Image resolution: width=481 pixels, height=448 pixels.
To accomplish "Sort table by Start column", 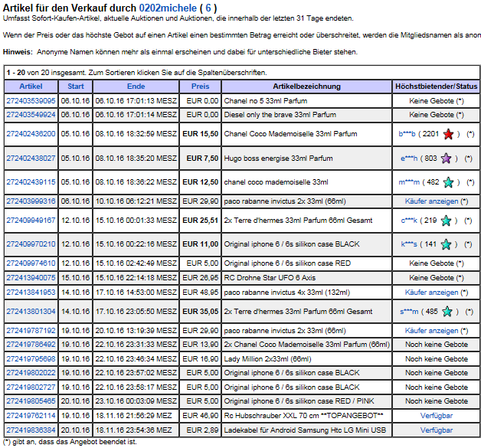I will [76, 87].
